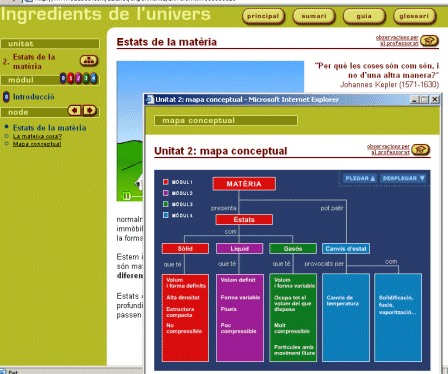Click the MATÈRIA root node

[244, 184]
